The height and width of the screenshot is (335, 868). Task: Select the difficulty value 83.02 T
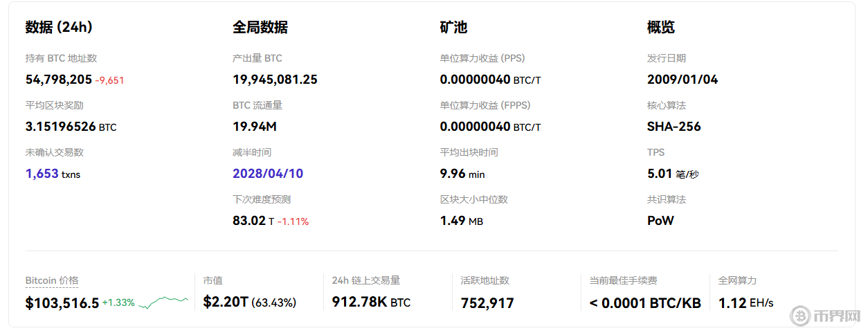click(x=253, y=221)
